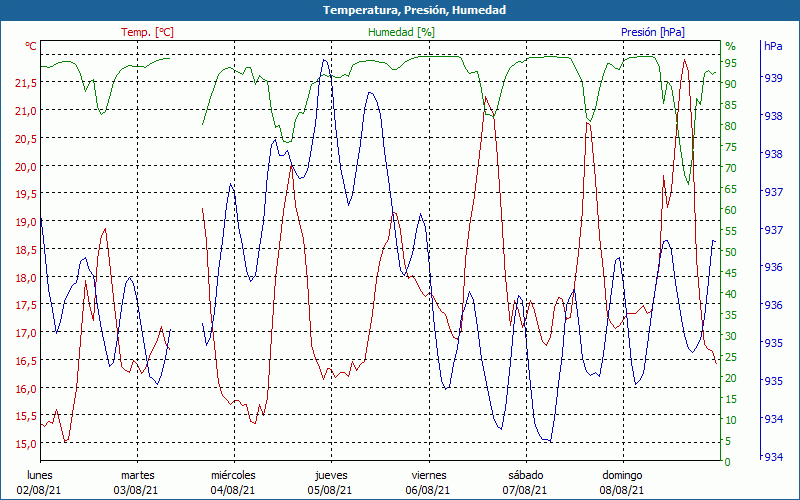Click the 25 humidity axis value
800x500 pixels.
click(x=731, y=357)
